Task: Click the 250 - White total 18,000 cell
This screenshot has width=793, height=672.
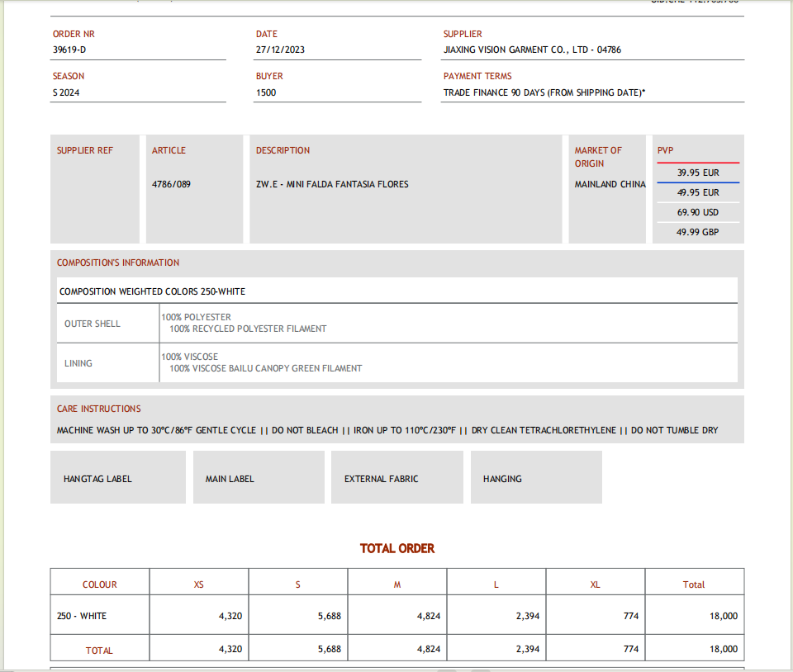Action: pyautogui.click(x=723, y=616)
